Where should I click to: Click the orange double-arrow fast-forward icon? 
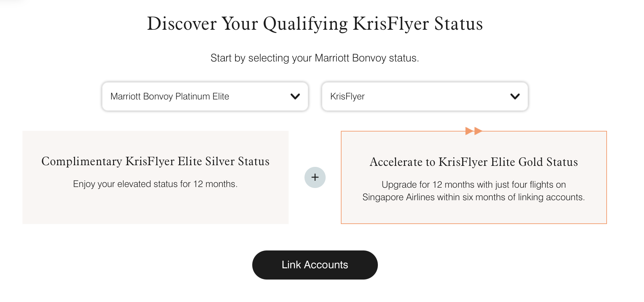[x=473, y=131]
